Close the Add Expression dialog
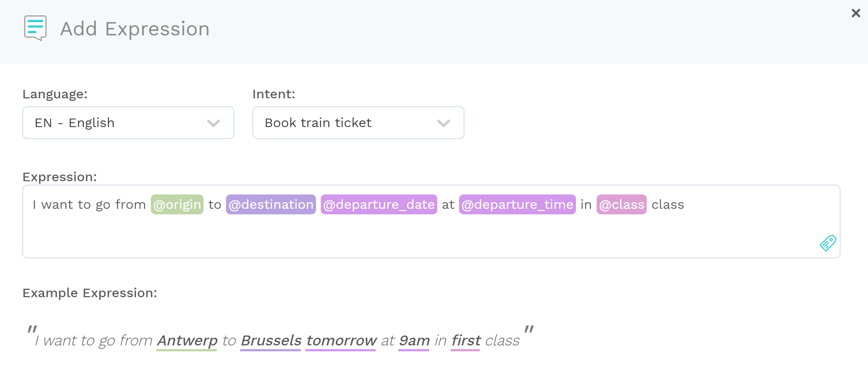The height and width of the screenshot is (383, 868). [x=856, y=13]
